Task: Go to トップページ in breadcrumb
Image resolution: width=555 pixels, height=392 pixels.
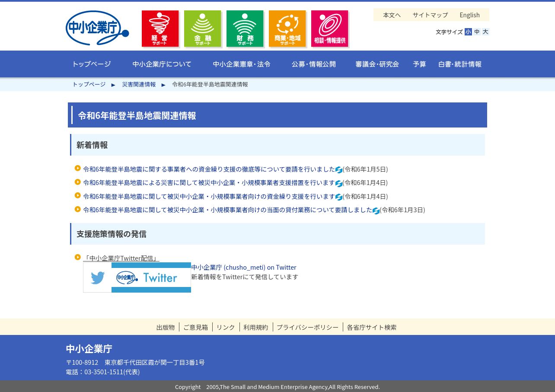Action: pyautogui.click(x=89, y=84)
